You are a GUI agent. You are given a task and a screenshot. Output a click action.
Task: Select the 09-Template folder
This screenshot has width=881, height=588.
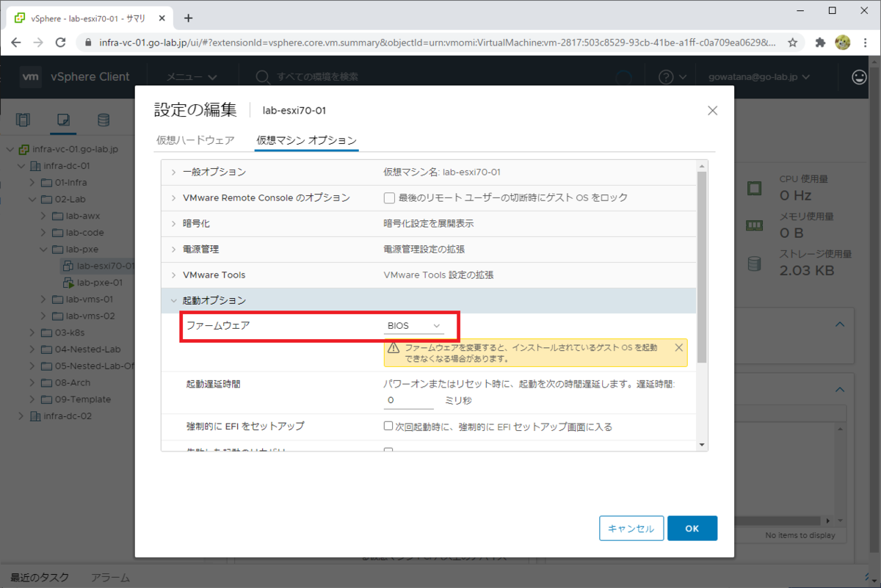pyautogui.click(x=82, y=399)
